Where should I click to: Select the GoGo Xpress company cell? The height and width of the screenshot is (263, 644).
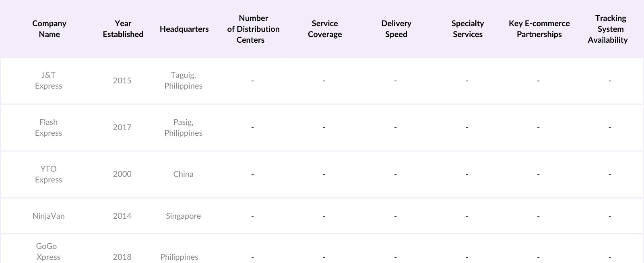tap(48, 252)
